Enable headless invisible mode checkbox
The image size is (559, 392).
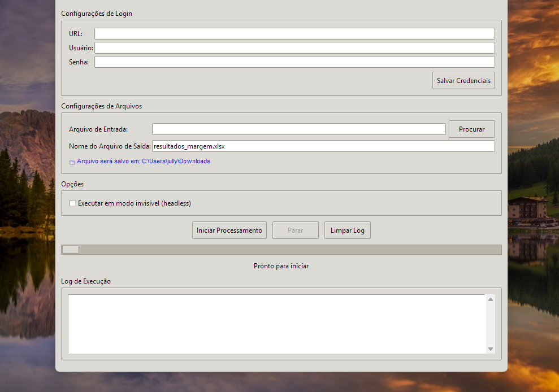click(72, 203)
